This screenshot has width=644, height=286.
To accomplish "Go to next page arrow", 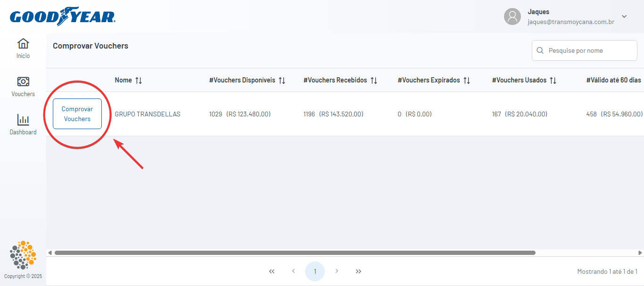I will pos(337,271).
